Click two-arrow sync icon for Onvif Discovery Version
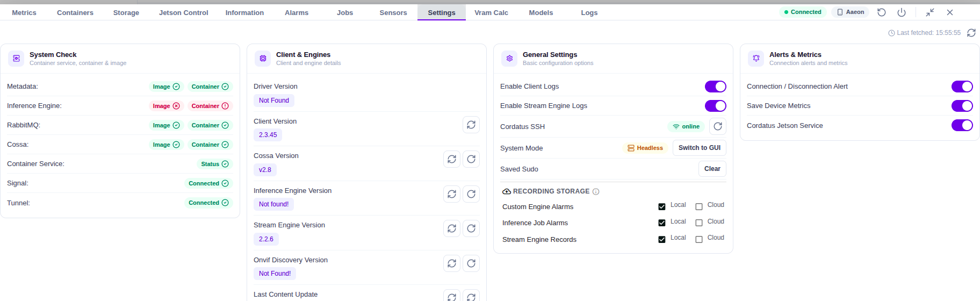 click(x=452, y=263)
